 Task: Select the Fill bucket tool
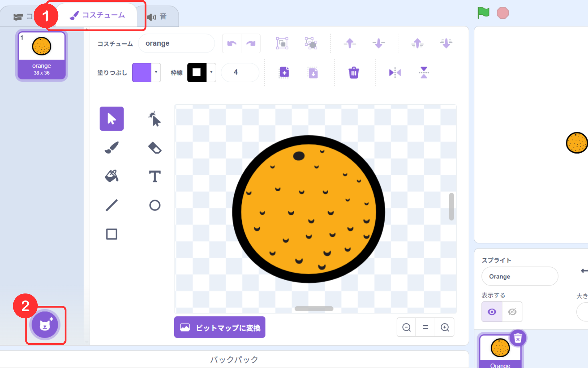pos(111,176)
